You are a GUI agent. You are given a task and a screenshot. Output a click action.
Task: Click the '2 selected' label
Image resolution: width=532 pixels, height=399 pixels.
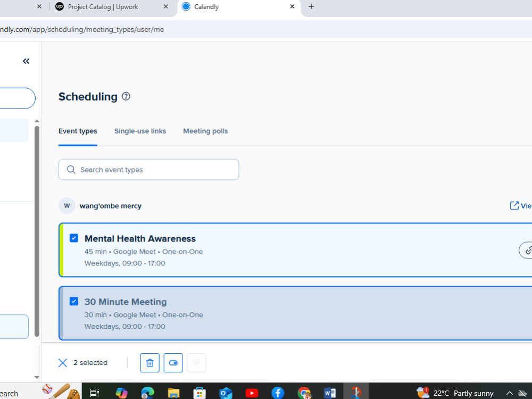coord(90,363)
